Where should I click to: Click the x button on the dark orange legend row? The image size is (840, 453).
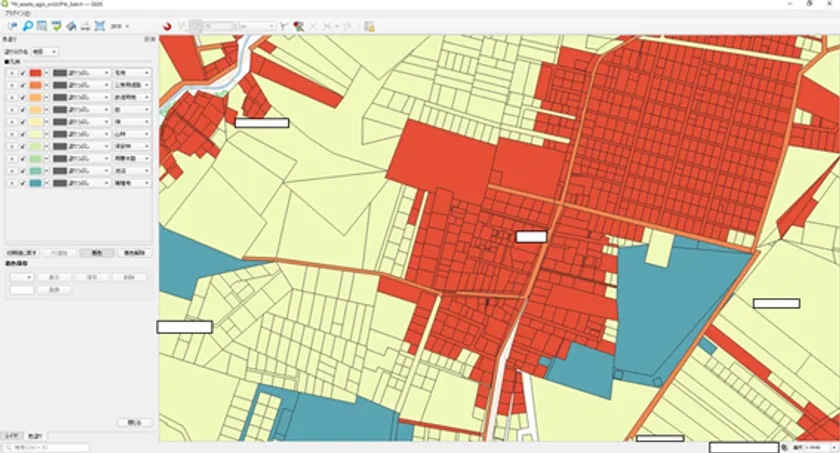(12, 85)
